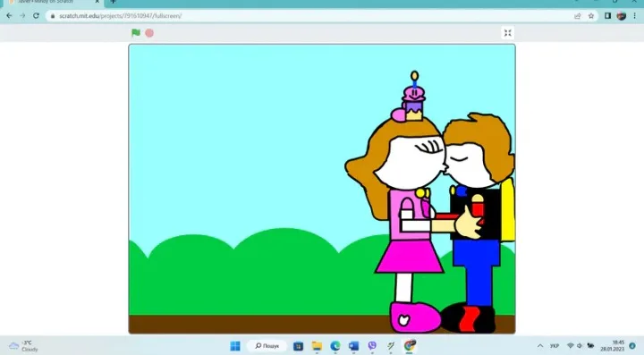Click the green flag to start project

(136, 33)
